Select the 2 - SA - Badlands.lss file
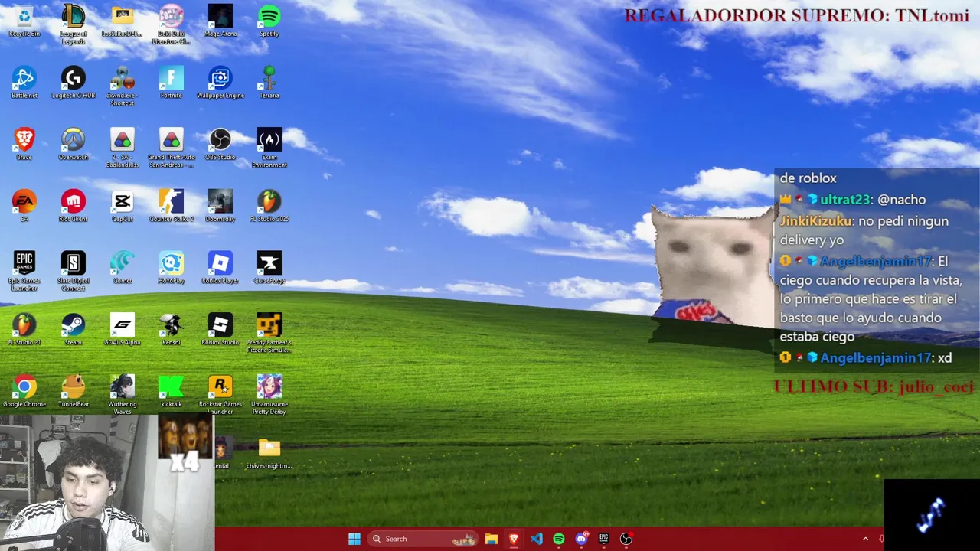Screen dimensions: 980x551 point(122,148)
